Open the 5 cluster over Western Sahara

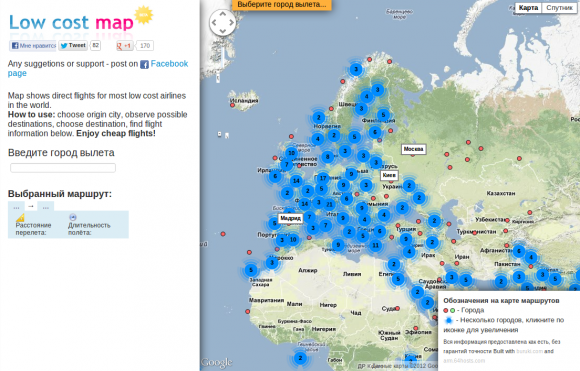[x=251, y=270]
